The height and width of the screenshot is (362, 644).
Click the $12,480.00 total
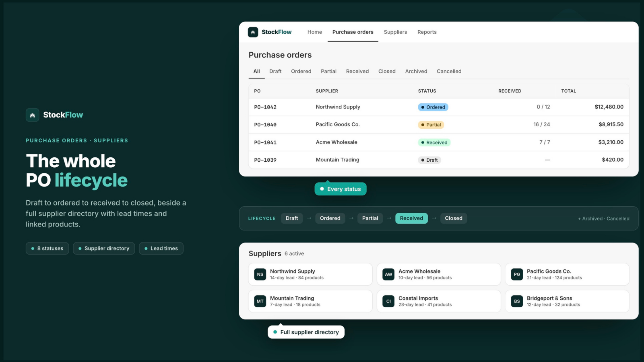click(609, 107)
